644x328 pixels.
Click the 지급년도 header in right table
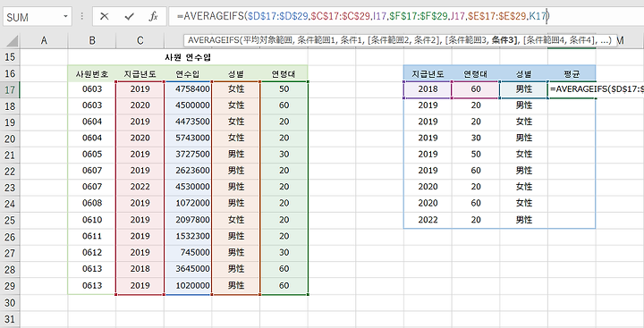(x=428, y=73)
